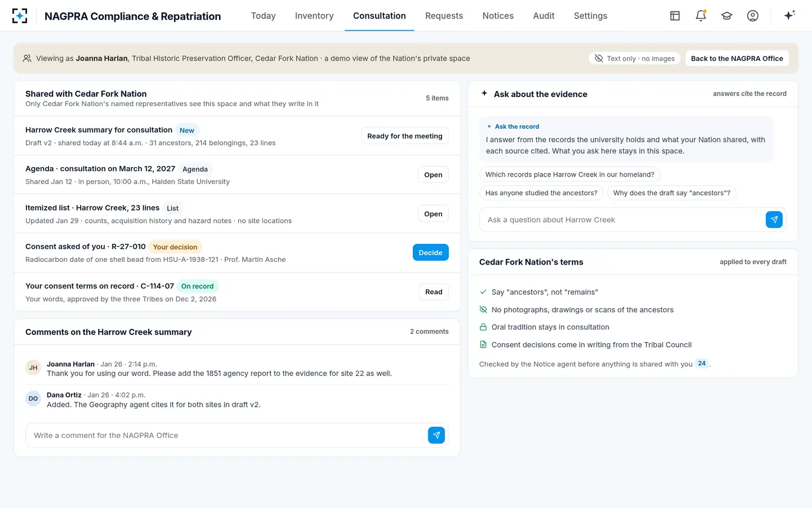Click the 24 checks badge
This screenshot has height=508, width=812.
click(x=702, y=364)
